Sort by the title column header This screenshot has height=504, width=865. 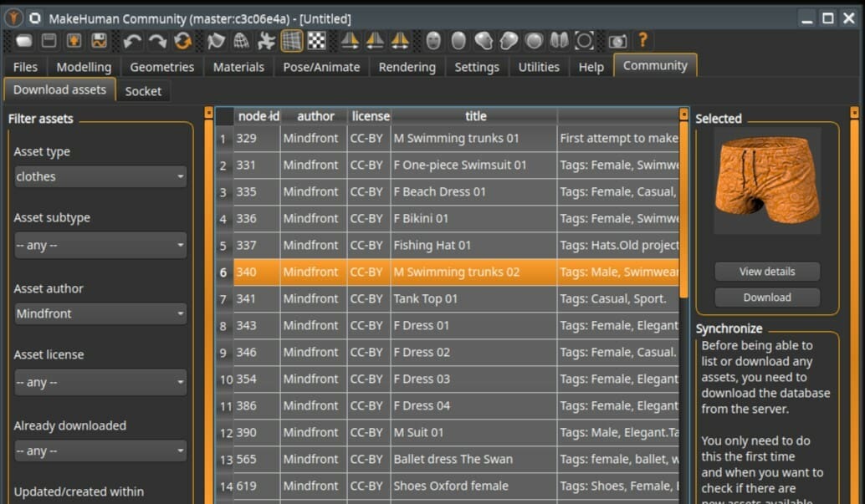click(474, 116)
